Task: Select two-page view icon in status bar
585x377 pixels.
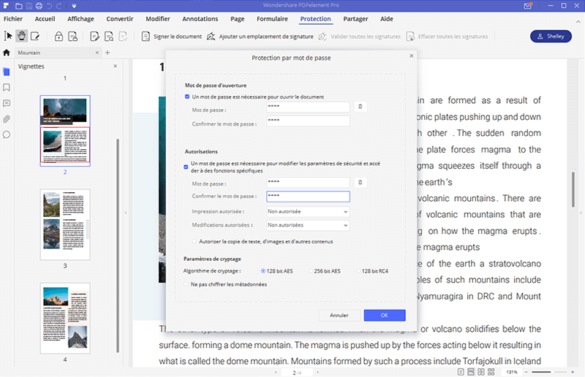Action: (481, 372)
